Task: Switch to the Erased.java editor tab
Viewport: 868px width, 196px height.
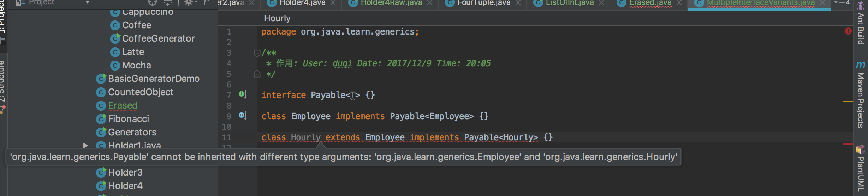Action: (650, 3)
